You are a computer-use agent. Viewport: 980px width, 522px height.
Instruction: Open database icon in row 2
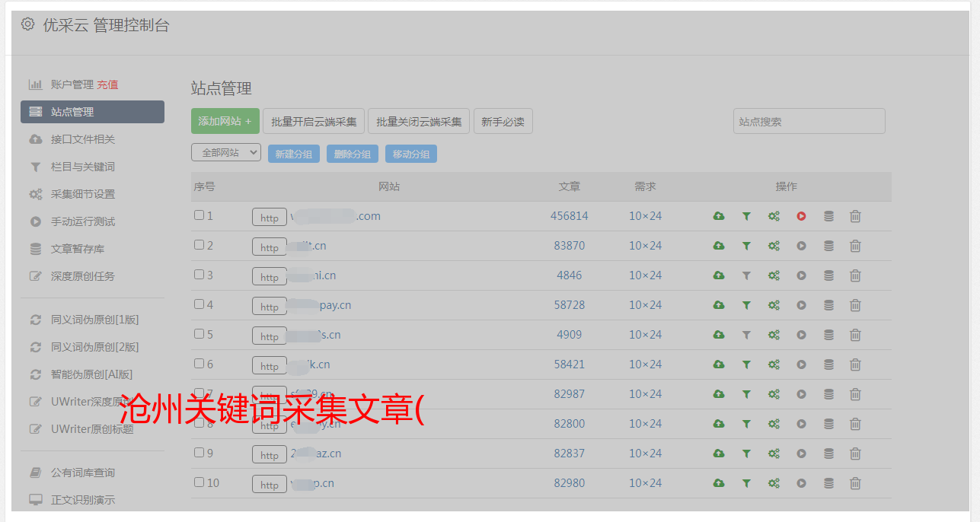828,246
